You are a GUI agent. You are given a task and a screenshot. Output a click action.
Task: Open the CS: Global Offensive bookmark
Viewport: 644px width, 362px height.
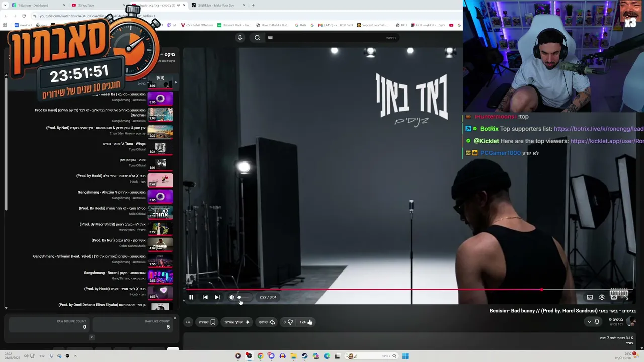pos(197,25)
